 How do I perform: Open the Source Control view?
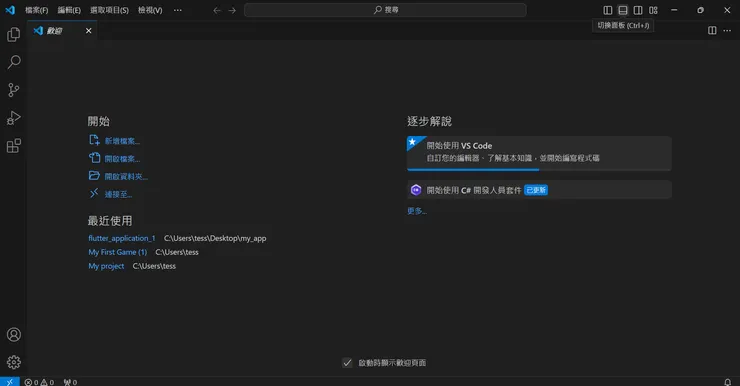tap(14, 90)
